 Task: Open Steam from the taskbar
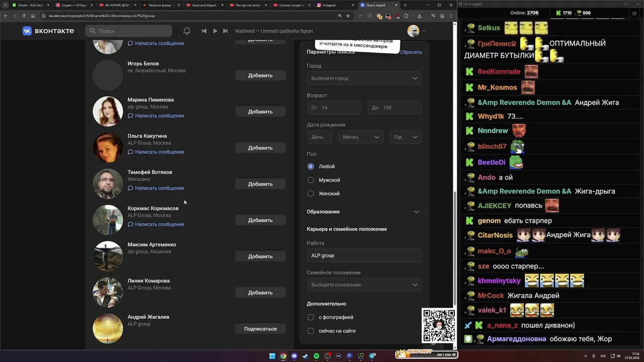305,356
